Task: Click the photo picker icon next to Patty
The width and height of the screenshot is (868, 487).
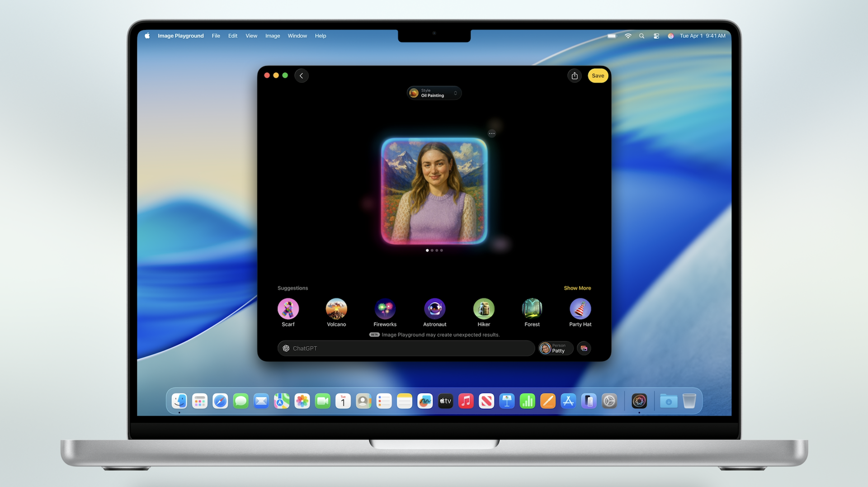Action: pos(584,348)
